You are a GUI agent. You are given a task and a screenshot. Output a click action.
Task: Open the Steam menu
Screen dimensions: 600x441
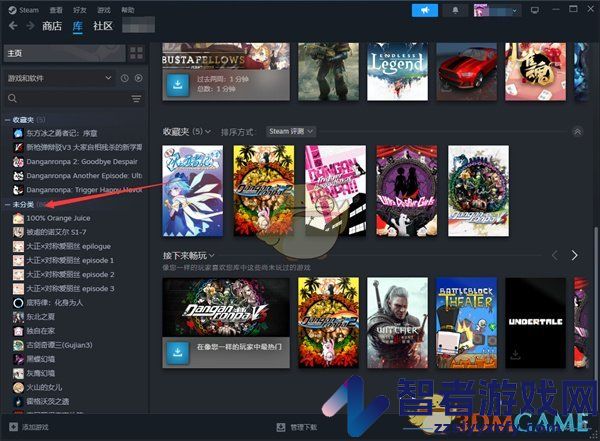[x=29, y=10]
